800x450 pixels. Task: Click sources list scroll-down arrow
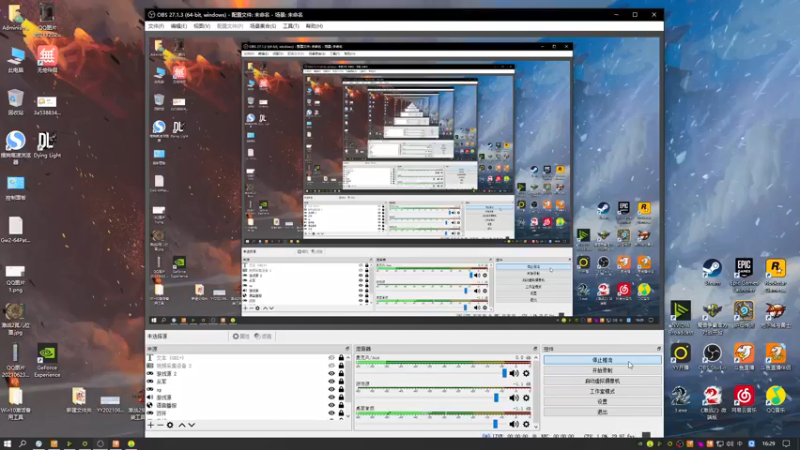[x=348, y=416]
